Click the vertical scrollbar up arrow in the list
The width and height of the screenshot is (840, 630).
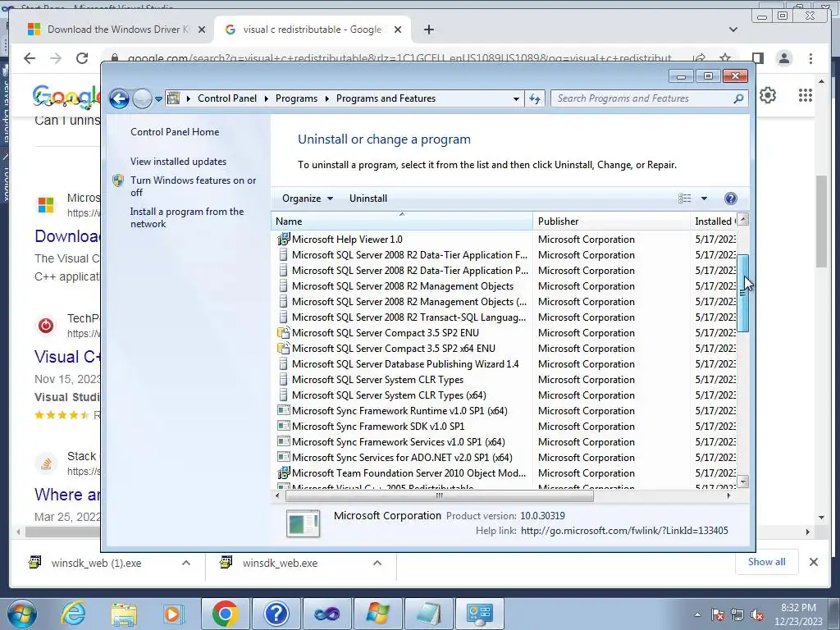743,220
